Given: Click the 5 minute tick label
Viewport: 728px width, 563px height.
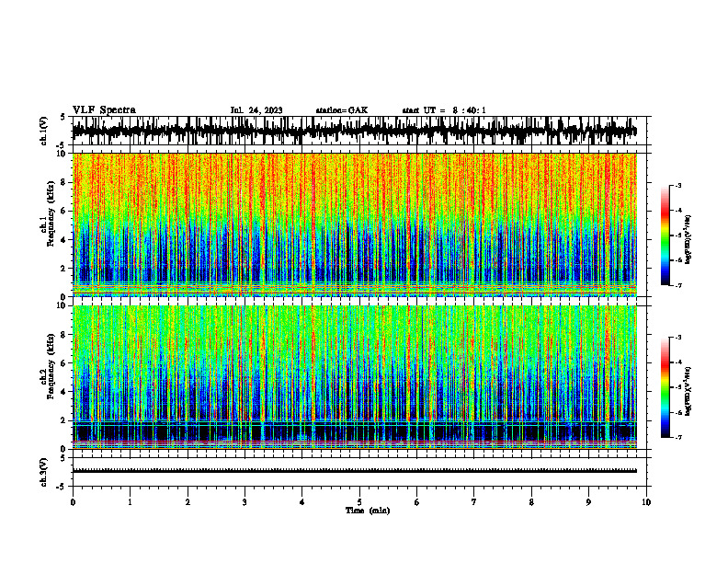Looking at the screenshot, I should 359,502.
